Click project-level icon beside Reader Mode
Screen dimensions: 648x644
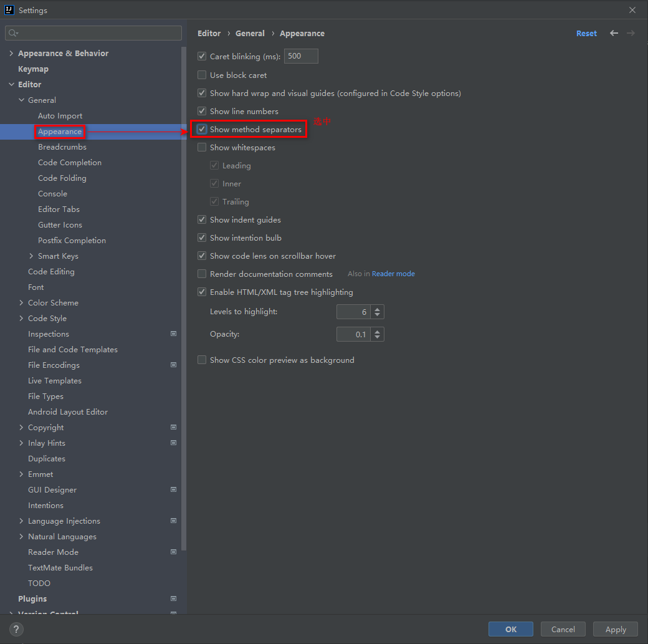(x=174, y=552)
